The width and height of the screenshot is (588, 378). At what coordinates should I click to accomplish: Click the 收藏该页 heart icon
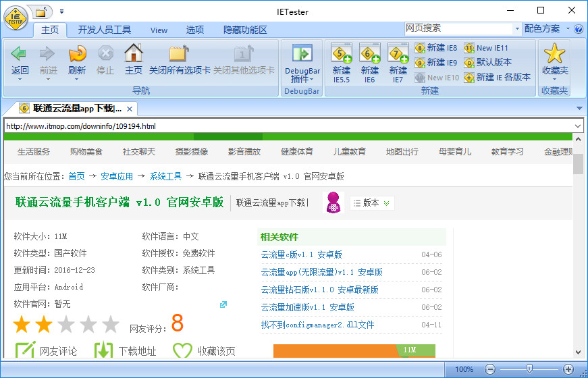click(183, 350)
